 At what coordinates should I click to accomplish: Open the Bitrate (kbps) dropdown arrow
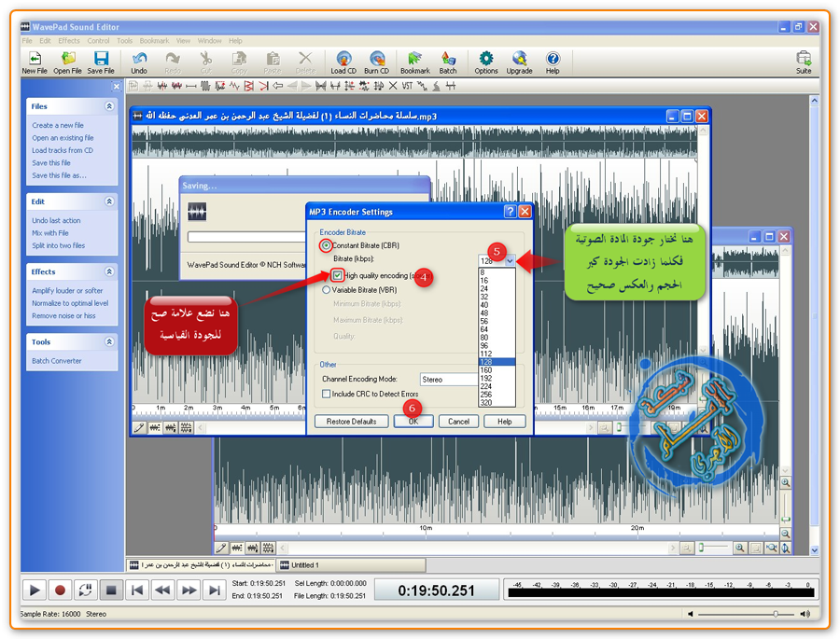pyautogui.click(x=510, y=261)
